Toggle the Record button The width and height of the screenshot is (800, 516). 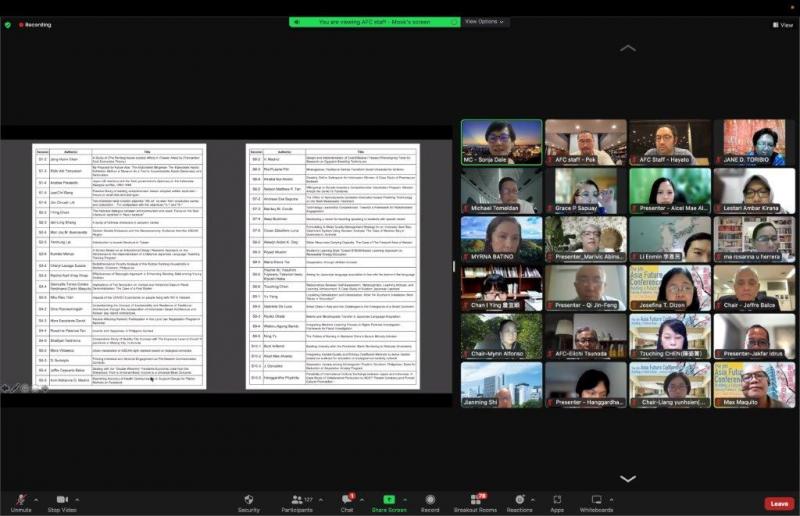point(430,501)
